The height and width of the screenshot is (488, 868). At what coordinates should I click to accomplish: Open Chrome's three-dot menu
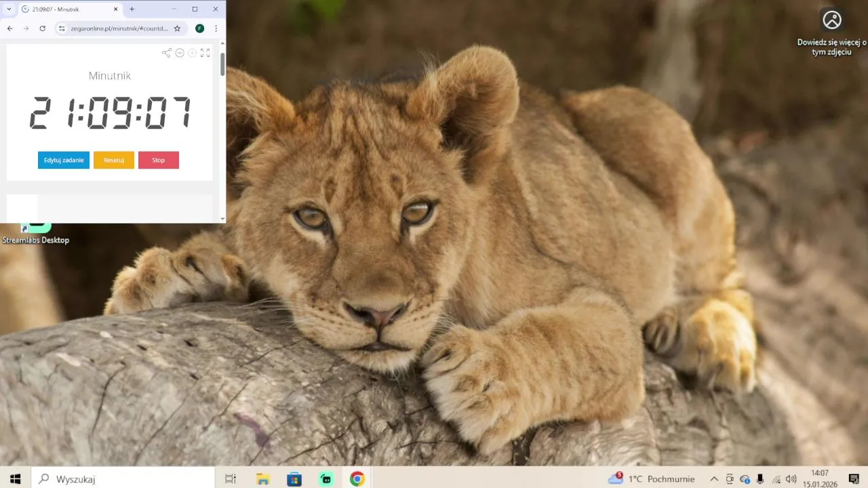point(216,28)
